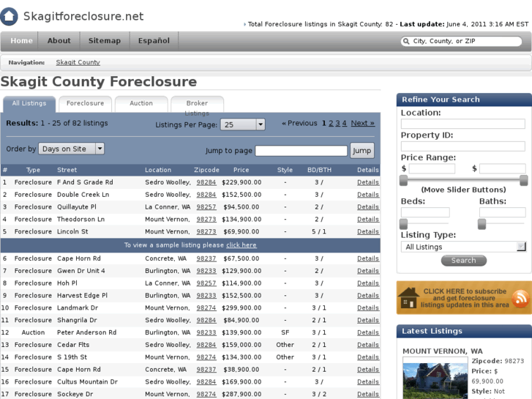The image size is (532, 399).
Task: Click the 'Cedar Flts' street cell
Action: pos(73,345)
